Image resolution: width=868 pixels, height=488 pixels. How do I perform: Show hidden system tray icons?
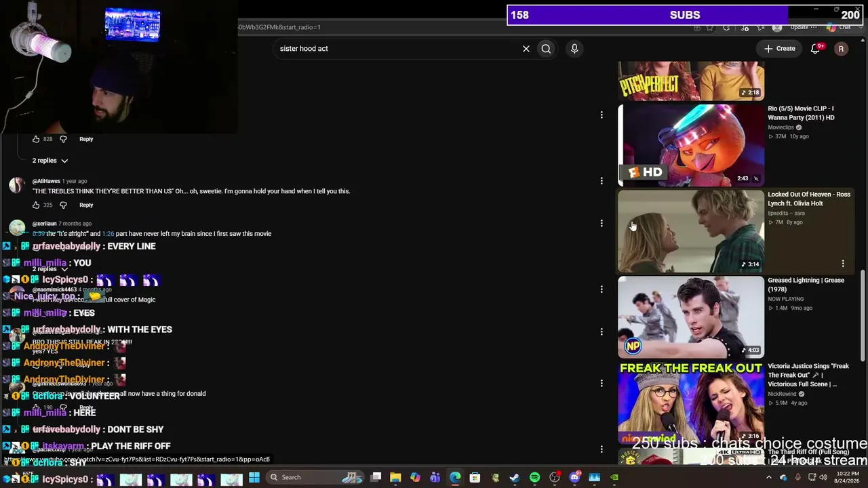pyautogui.click(x=769, y=477)
